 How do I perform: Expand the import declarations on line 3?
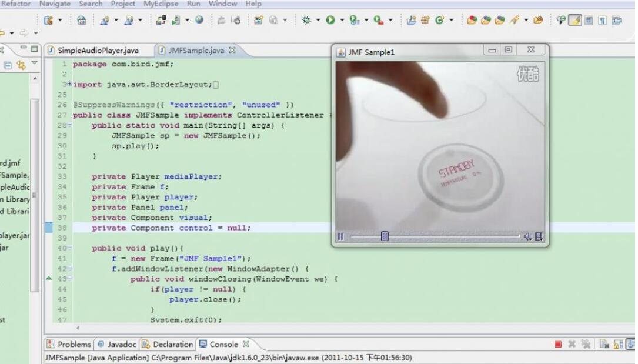point(69,84)
